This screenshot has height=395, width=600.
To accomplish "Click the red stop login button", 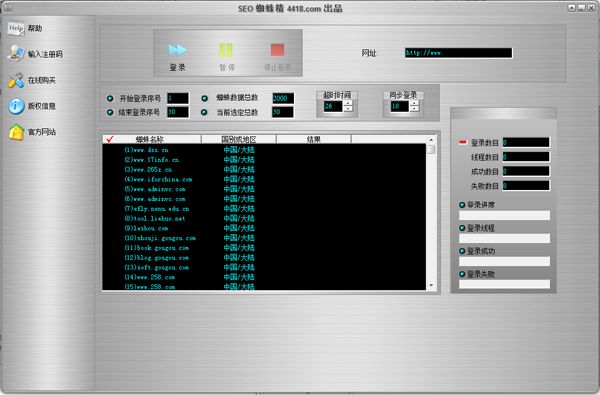I will coord(277,50).
